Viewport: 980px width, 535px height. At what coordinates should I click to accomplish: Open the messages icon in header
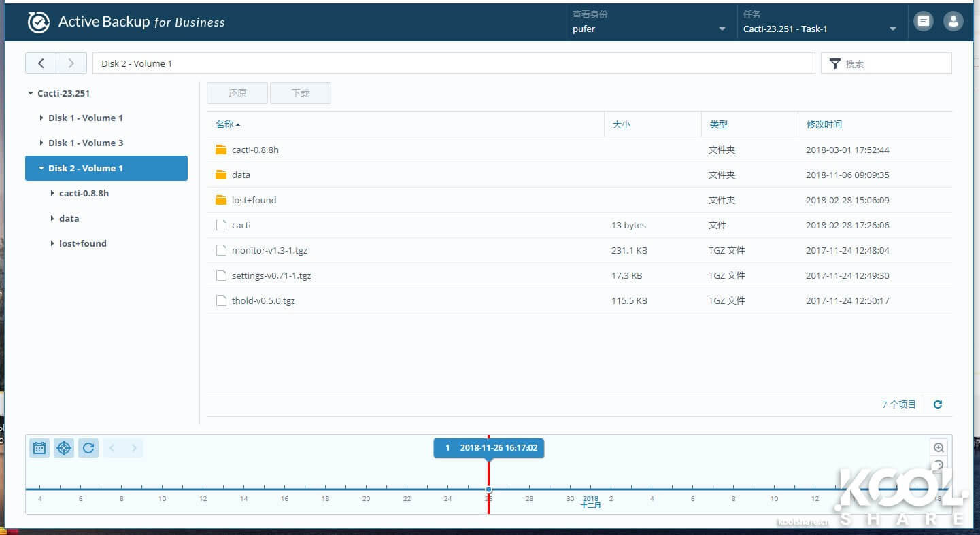(x=924, y=22)
